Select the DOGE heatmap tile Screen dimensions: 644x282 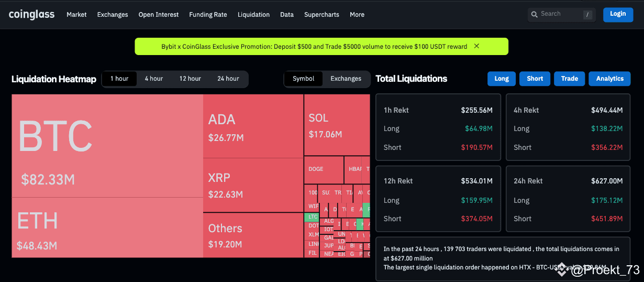coord(324,170)
